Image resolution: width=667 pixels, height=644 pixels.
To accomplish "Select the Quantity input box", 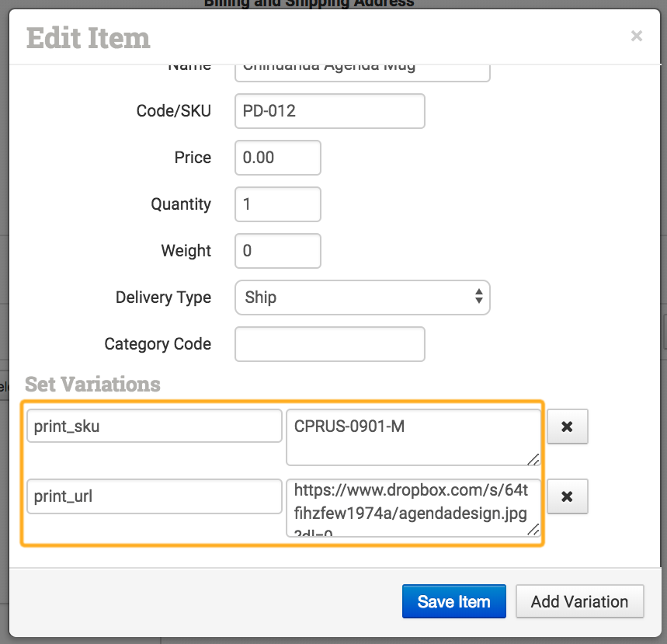I will coord(277,204).
